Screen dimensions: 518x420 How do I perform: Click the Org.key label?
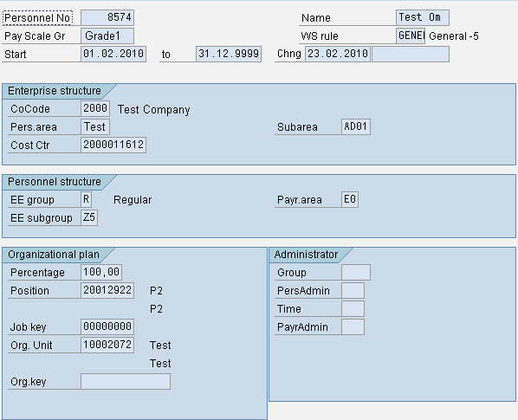click(x=28, y=382)
